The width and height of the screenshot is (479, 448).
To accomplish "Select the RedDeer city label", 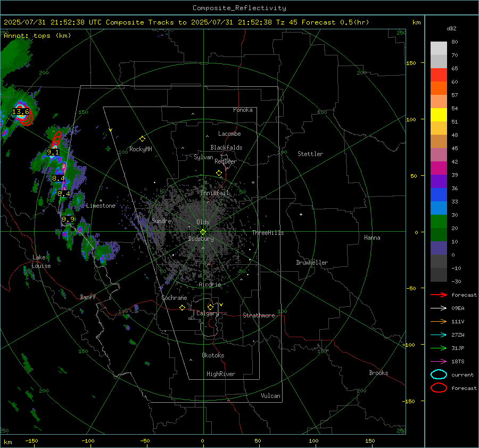I will [x=226, y=161].
